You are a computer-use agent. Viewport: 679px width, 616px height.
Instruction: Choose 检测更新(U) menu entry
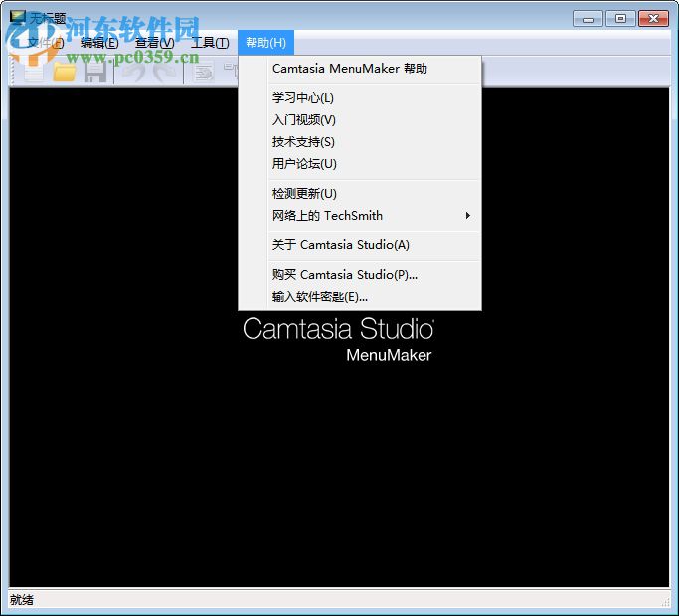[360, 193]
